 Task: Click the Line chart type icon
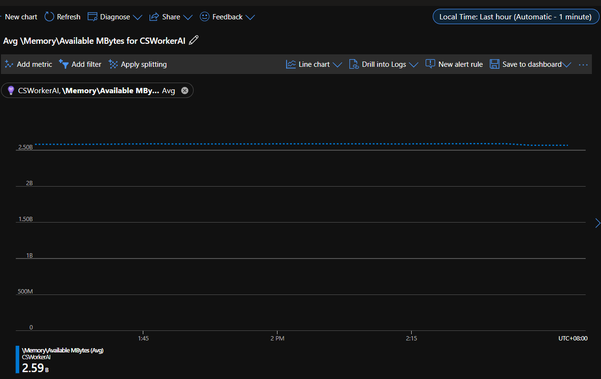click(291, 64)
